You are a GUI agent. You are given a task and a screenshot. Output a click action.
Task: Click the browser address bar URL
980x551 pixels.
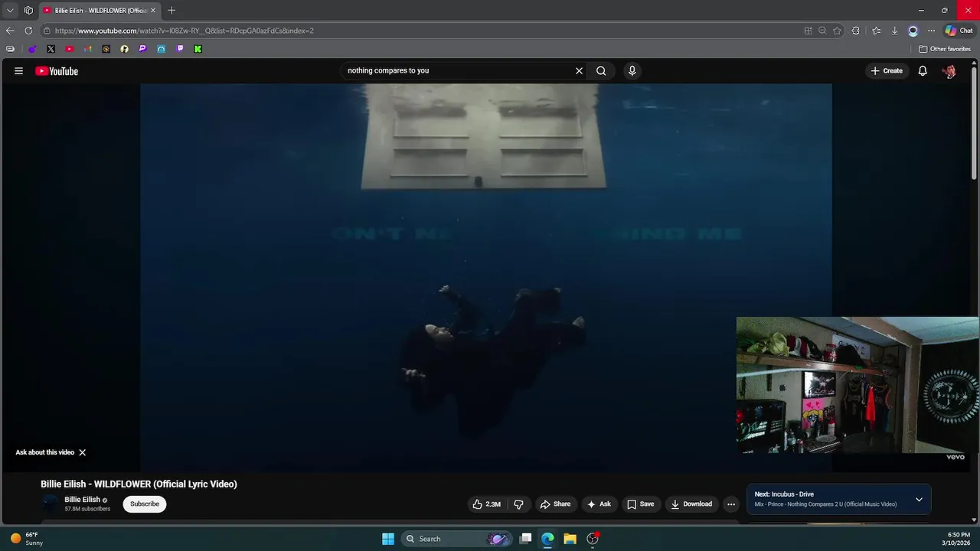[x=185, y=31]
